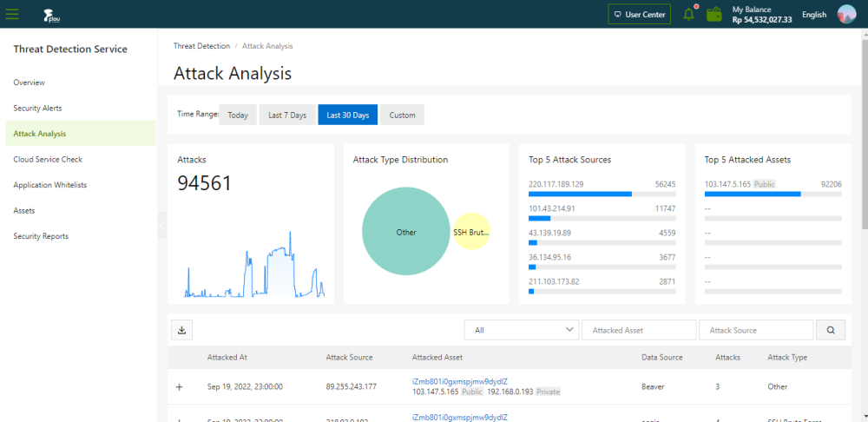Click the bar for attacked asset 103.147.5.165

[x=773, y=195]
